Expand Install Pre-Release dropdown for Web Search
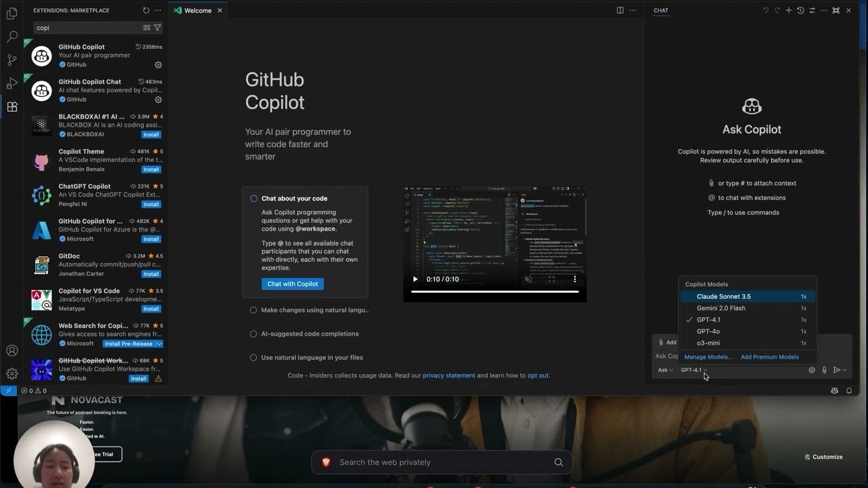Viewport: 868px width, 488px height. point(159,344)
